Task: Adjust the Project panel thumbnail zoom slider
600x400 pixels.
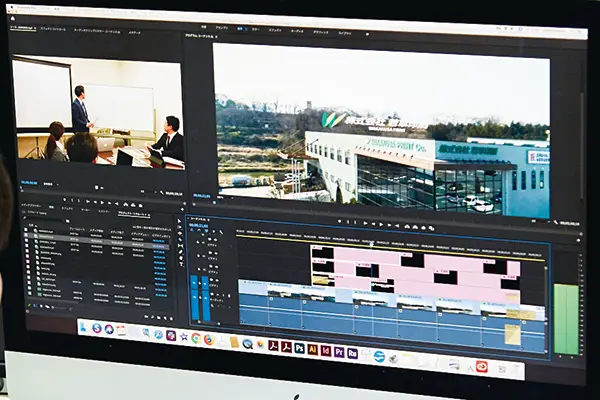Action: click(59, 308)
